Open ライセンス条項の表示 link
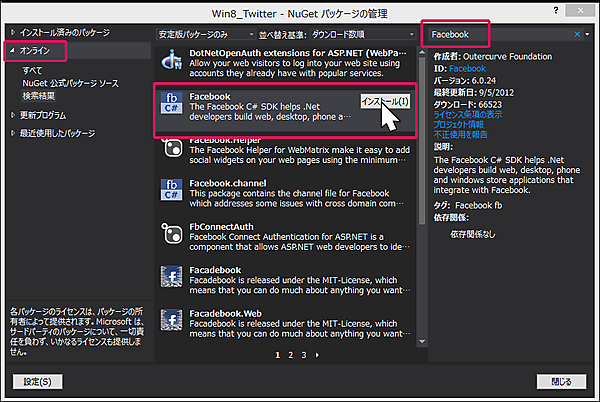Image resolution: width=600 pixels, height=402 pixels. 468,114
